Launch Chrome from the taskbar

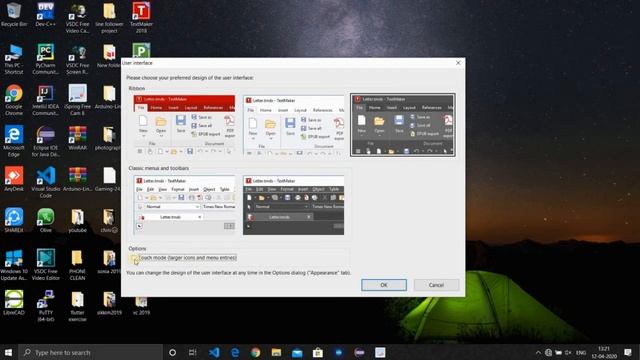(256, 352)
